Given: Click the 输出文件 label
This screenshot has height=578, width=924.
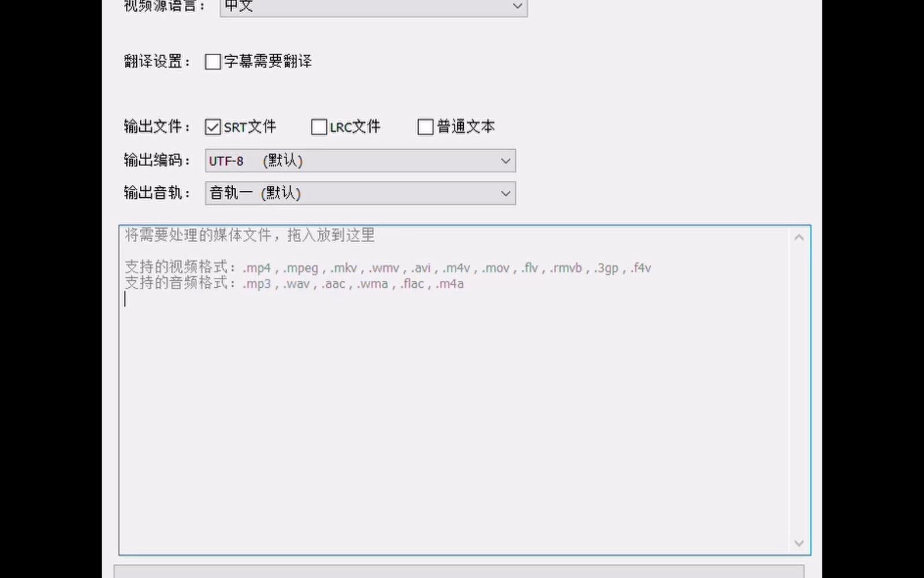Looking at the screenshot, I should pos(157,127).
